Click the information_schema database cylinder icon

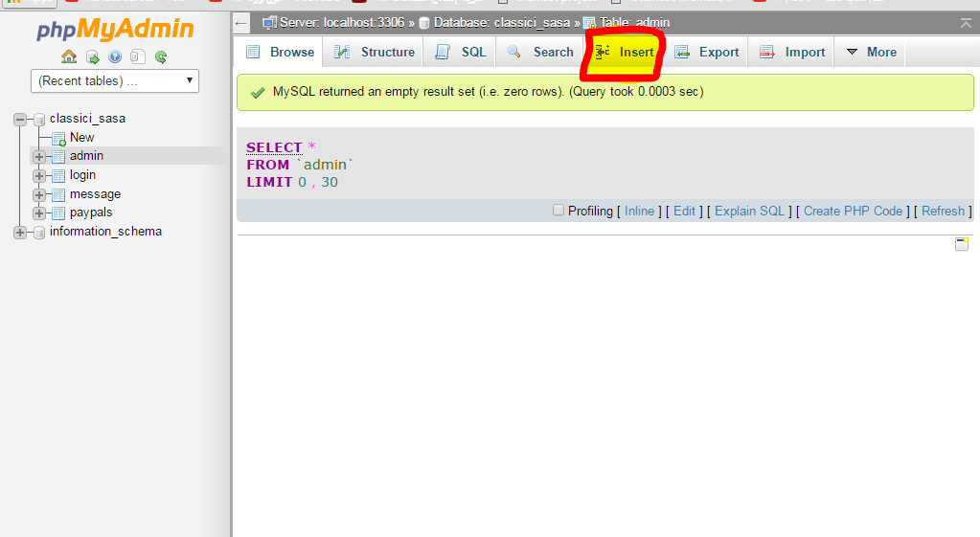(39, 233)
